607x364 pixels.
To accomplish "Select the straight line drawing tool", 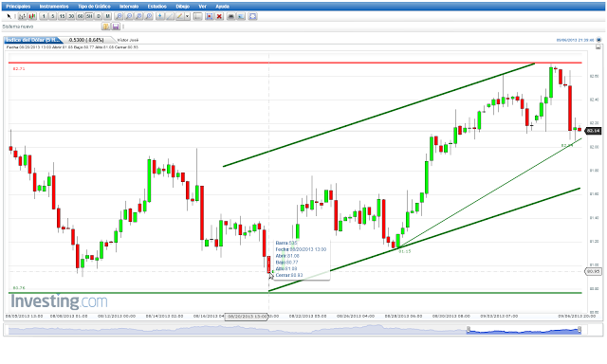I will 170,16.
